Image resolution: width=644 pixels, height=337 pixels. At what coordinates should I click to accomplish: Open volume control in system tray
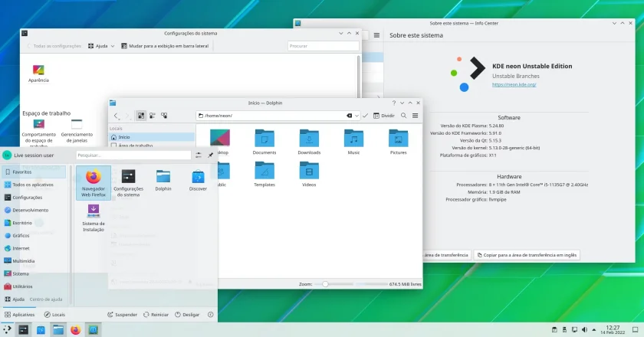(584, 329)
